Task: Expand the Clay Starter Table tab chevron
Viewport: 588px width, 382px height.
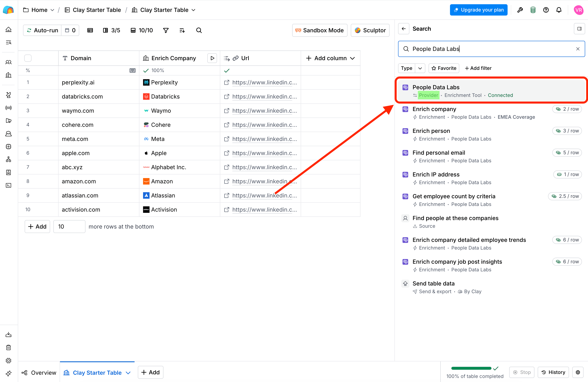Action: 128,373
